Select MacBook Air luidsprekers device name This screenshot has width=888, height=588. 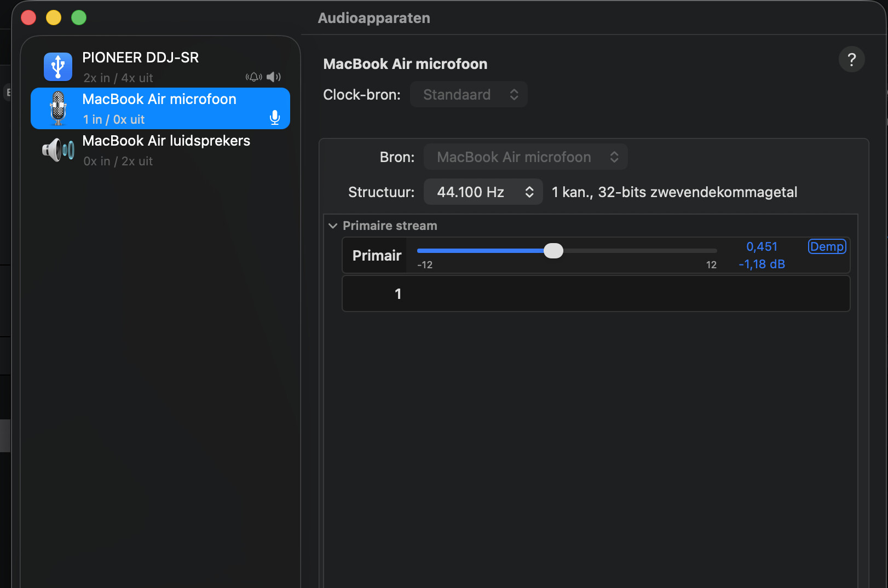coord(166,141)
